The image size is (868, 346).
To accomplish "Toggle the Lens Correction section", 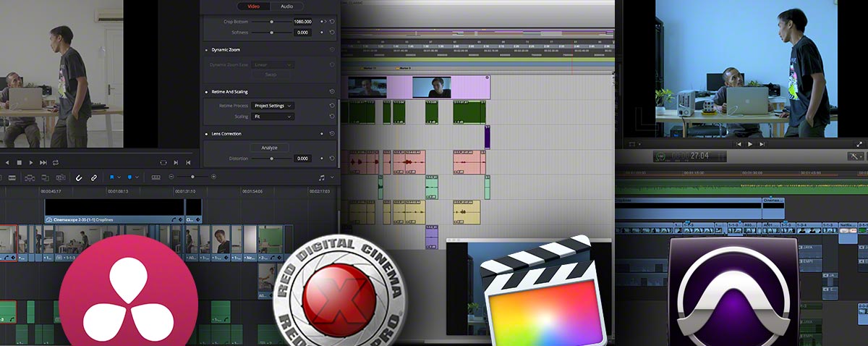I will pyautogui.click(x=206, y=134).
